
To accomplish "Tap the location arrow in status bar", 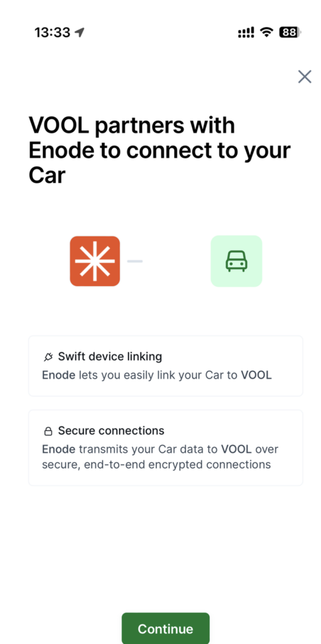I will pos(80,32).
